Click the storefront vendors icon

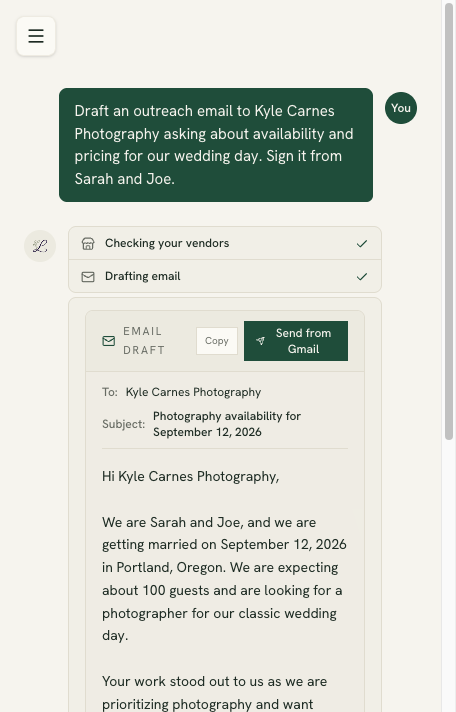[x=88, y=244]
